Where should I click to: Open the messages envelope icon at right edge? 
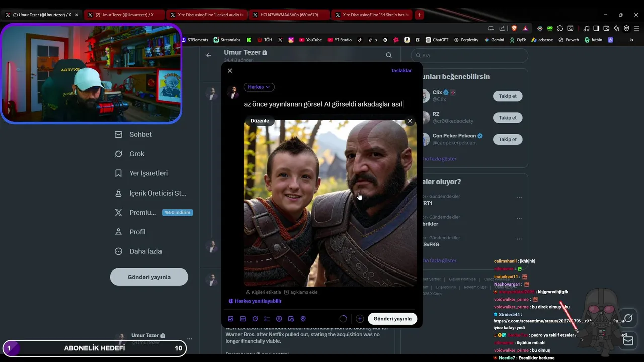coord(628,340)
